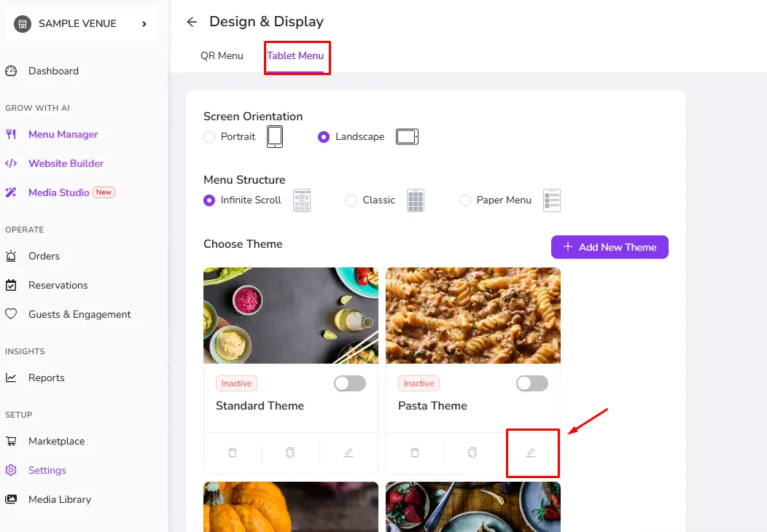Click the Orders bell icon
Screen dimensions: 767x532
[11, 256]
